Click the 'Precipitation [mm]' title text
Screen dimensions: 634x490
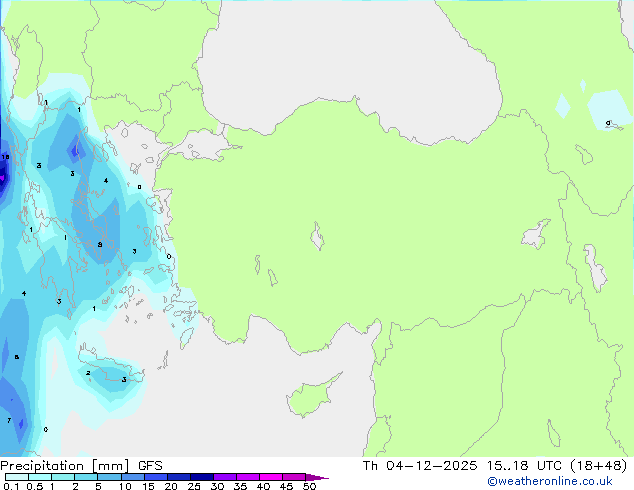(65, 466)
